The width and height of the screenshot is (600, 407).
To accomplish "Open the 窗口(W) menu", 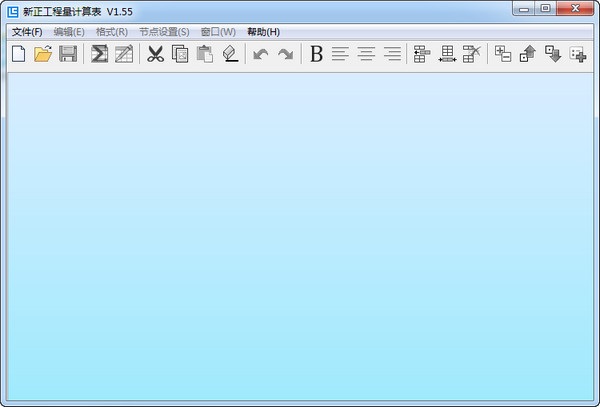I will pyautogui.click(x=218, y=32).
